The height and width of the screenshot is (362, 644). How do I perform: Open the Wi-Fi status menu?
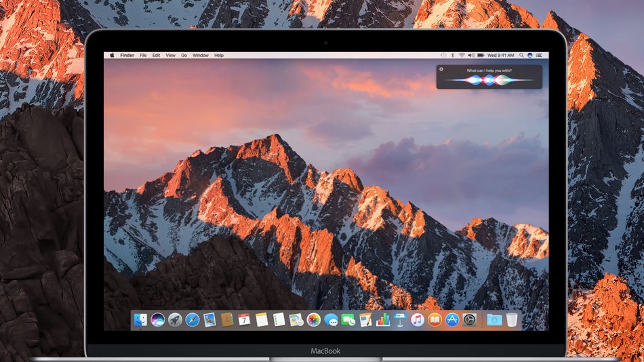click(462, 55)
